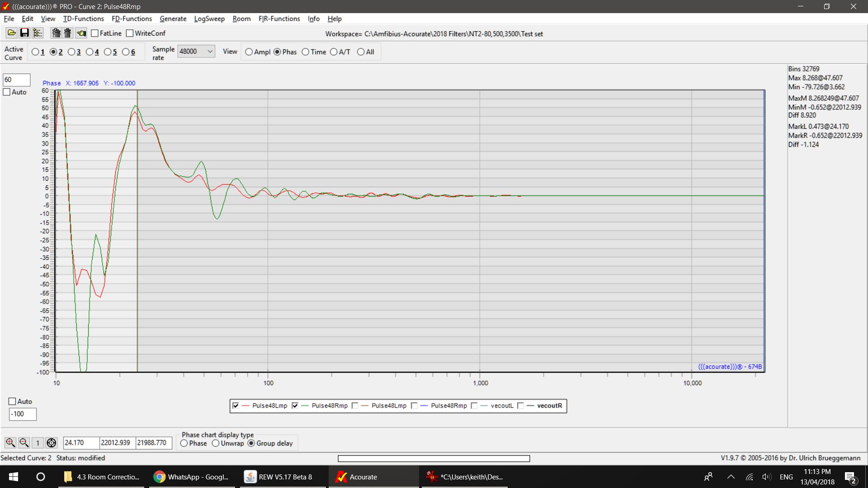This screenshot has width=868, height=488.
Task: Click the left marker field 24.170
Action: tap(81, 443)
